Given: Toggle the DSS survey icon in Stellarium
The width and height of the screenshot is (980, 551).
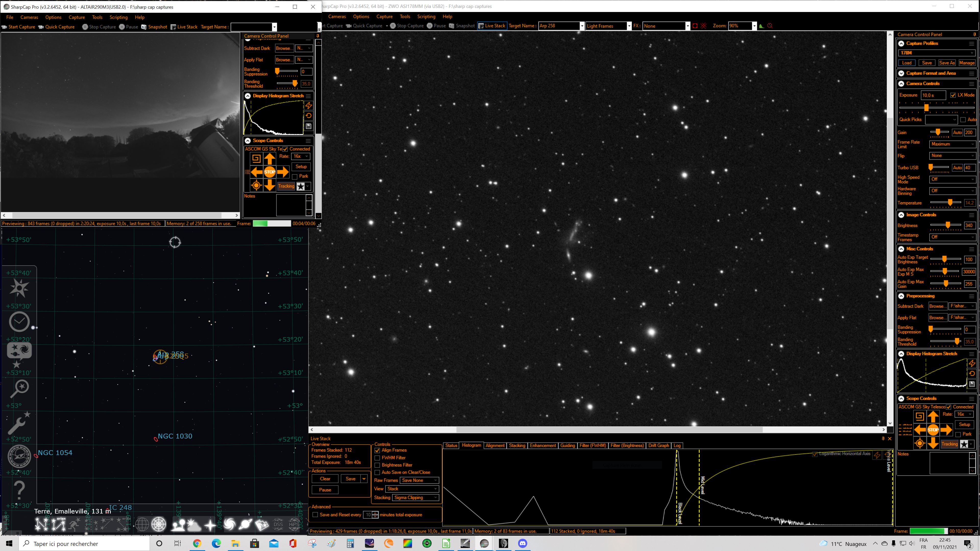Looking at the screenshot, I should 278,525.
